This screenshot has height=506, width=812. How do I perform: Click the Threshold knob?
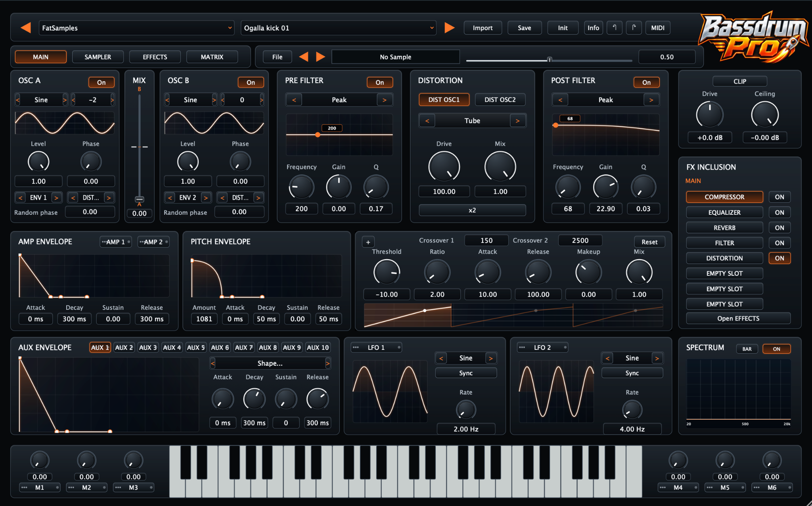click(387, 272)
